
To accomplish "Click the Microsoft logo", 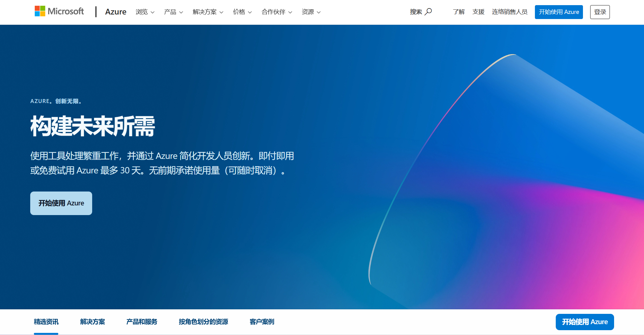I will pyautogui.click(x=59, y=11).
